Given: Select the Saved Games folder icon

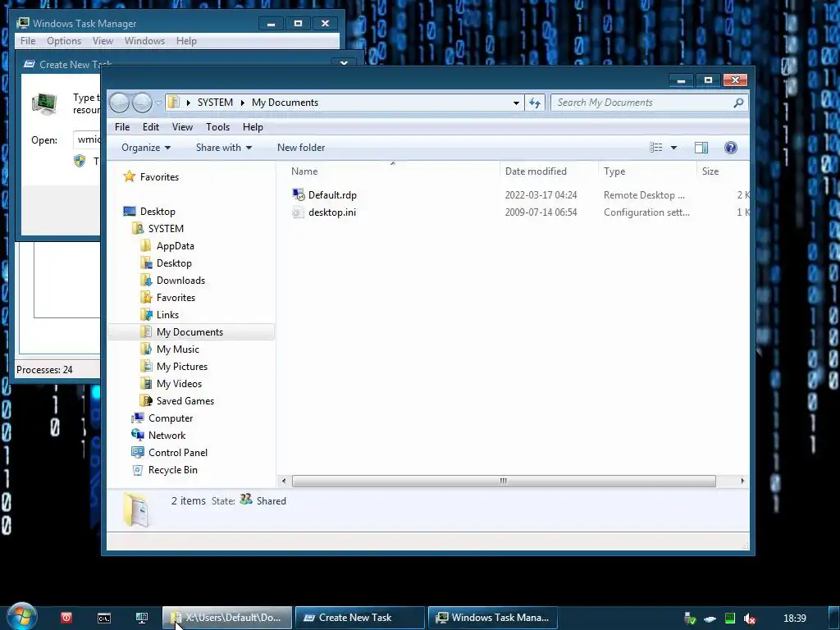Looking at the screenshot, I should pos(146,400).
